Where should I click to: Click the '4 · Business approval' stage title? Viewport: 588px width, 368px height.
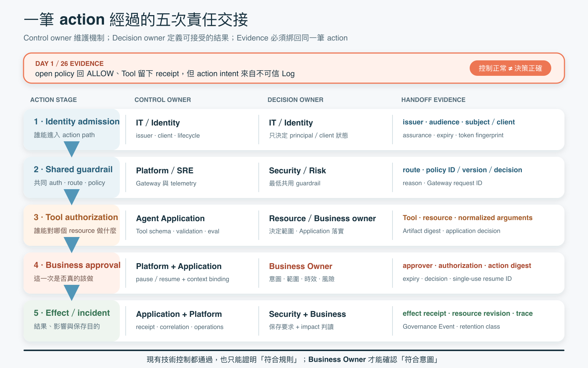click(77, 265)
